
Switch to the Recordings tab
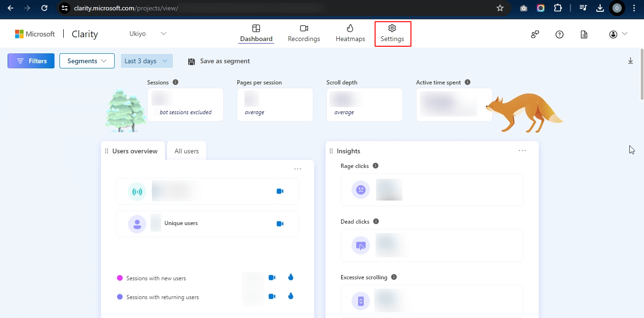pyautogui.click(x=304, y=33)
